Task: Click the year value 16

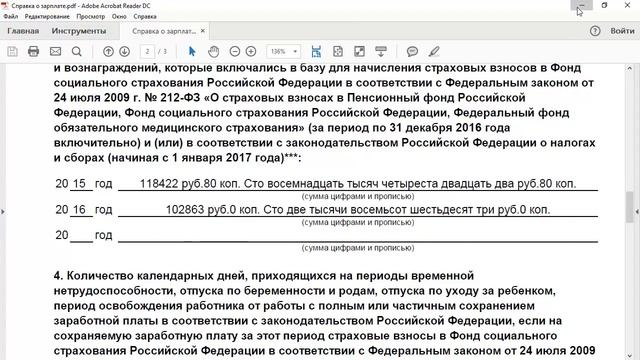Action: [x=79, y=210]
